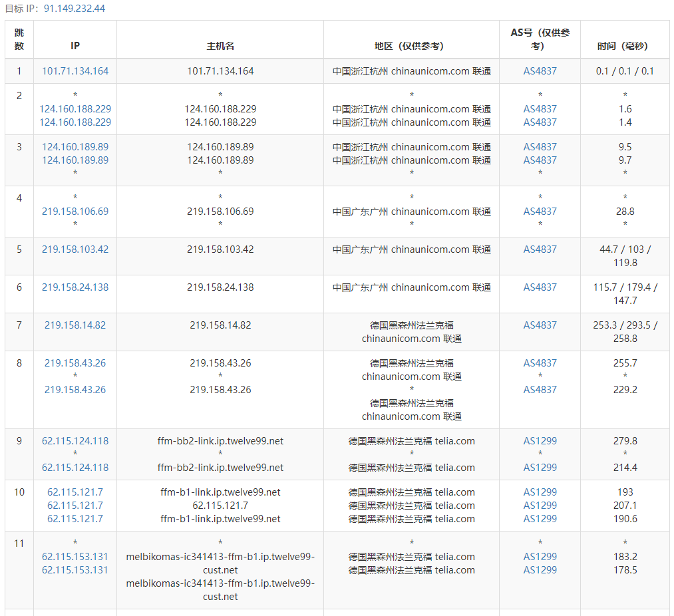Image resolution: width=674 pixels, height=616 pixels.
Task: Select first hostname ffm-b1-link.ip.twelve99.net in hop 10
Action: (x=220, y=492)
